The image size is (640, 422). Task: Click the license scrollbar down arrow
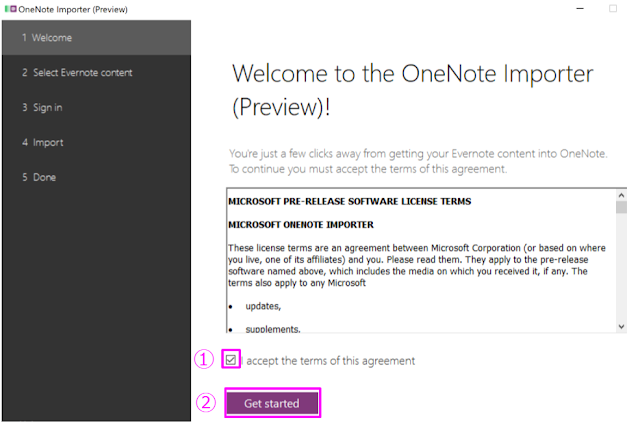[x=621, y=326]
